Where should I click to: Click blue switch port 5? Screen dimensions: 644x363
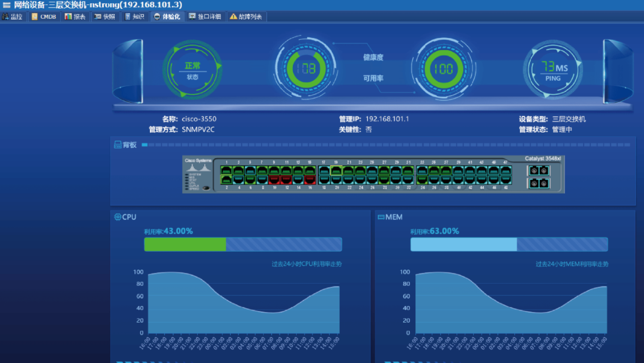[250, 171]
